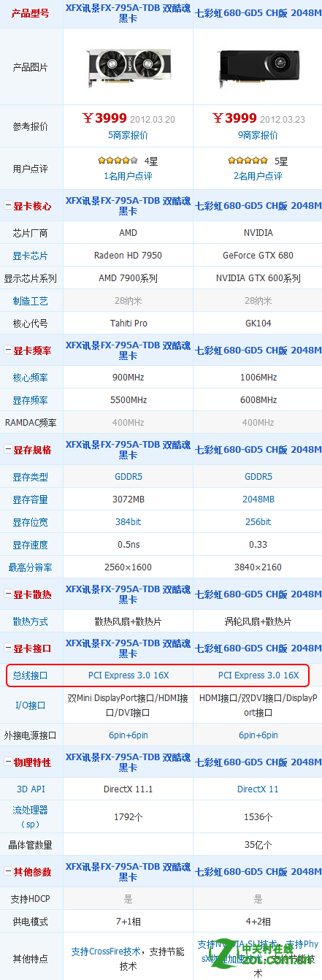Collapse the 其他参数 section minus icon
The width and height of the screenshot is (322, 980).
pos(8,872)
